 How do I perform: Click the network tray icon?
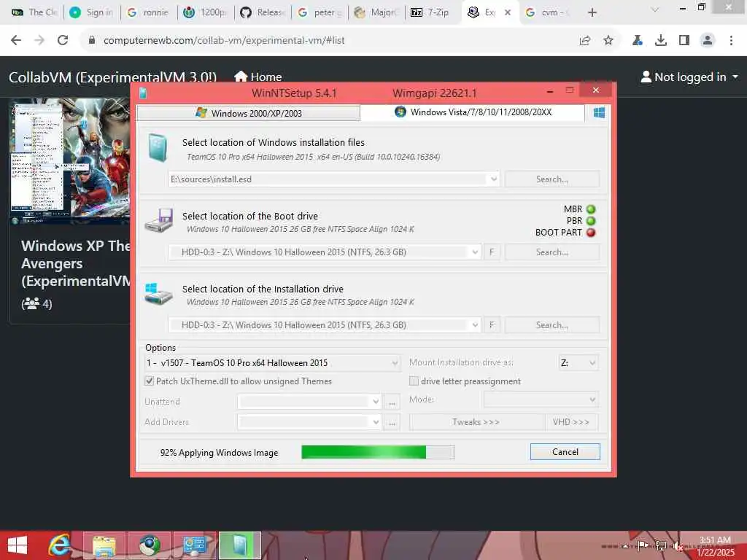[x=660, y=545]
